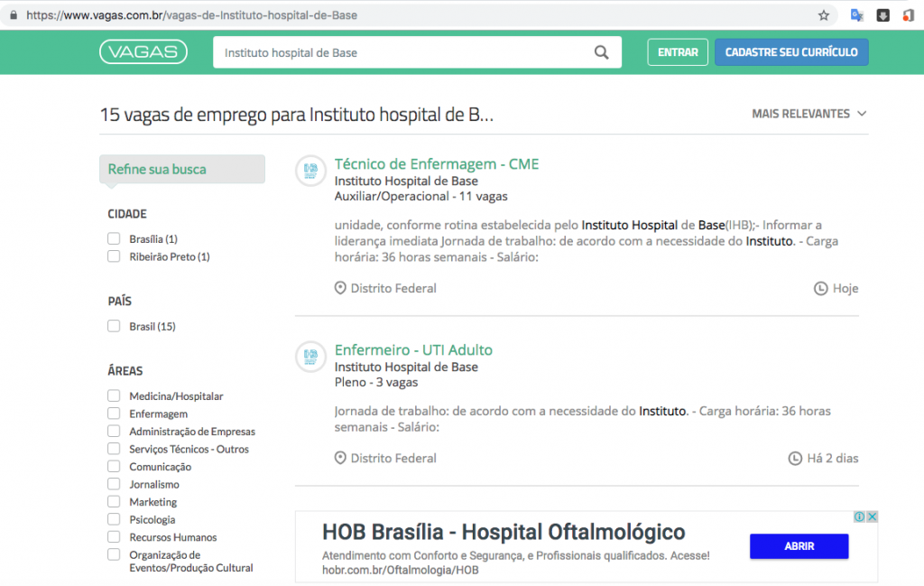Image resolution: width=924 pixels, height=586 pixels.
Task: Click Cadastre Seu Currículo button
Action: click(x=791, y=52)
